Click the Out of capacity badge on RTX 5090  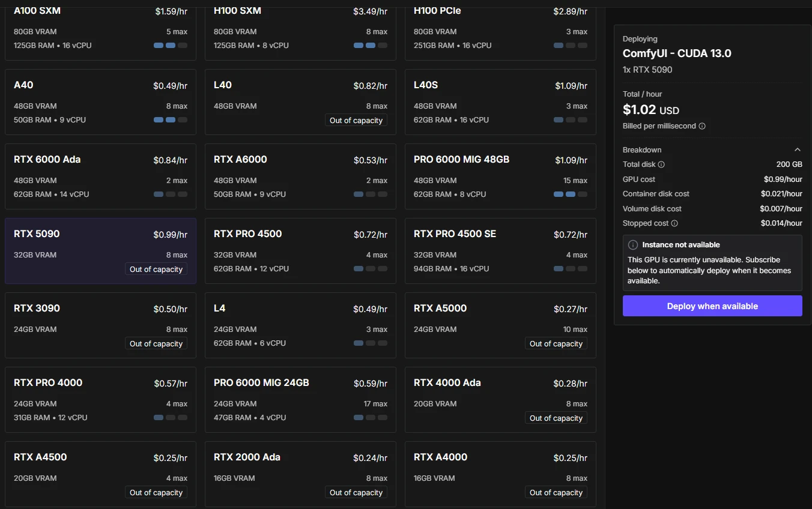point(156,270)
